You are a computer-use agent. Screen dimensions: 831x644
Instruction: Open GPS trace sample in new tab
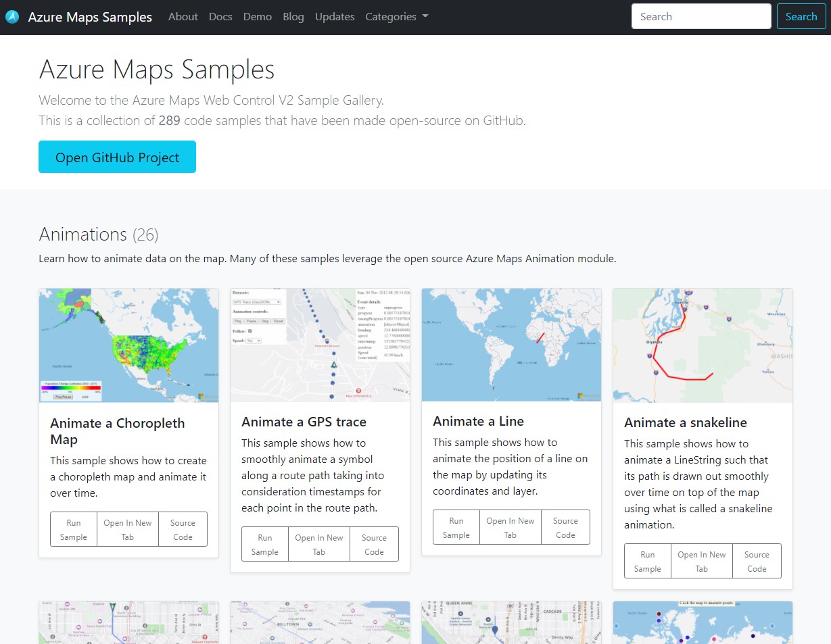tap(319, 545)
